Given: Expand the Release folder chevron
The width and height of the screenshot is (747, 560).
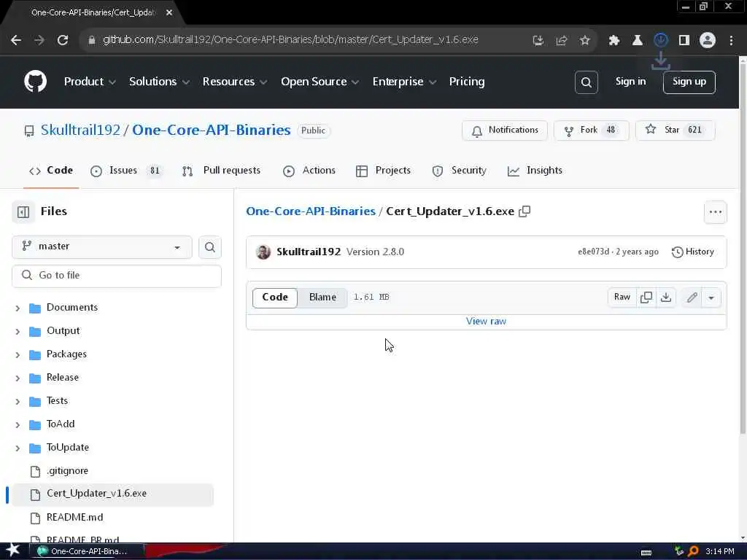Looking at the screenshot, I should pyautogui.click(x=18, y=378).
